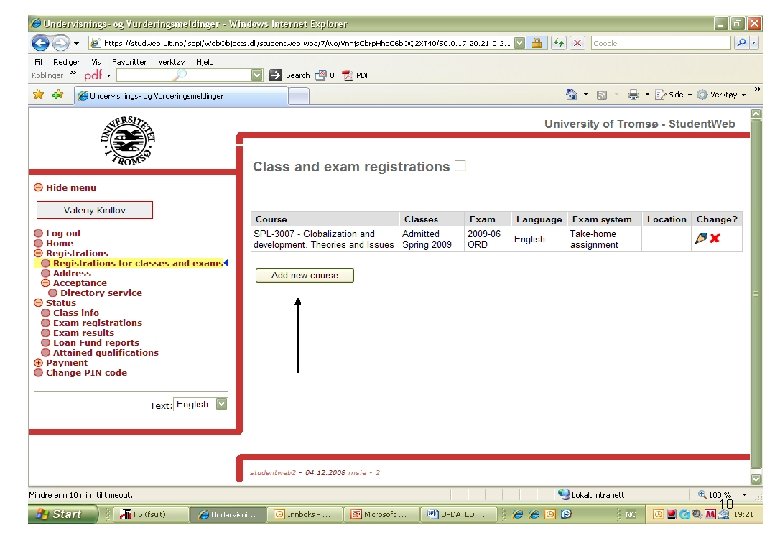Viewport: 780px width, 540px height.
Task: Click the pdf toolbar logo
Action: coord(94,75)
